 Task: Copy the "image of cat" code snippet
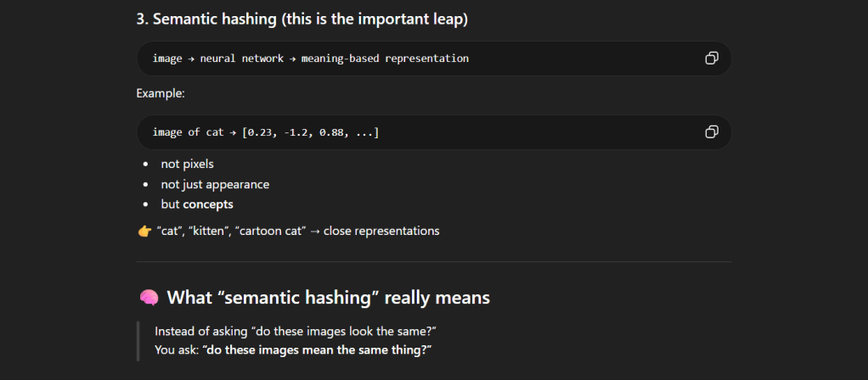point(712,132)
